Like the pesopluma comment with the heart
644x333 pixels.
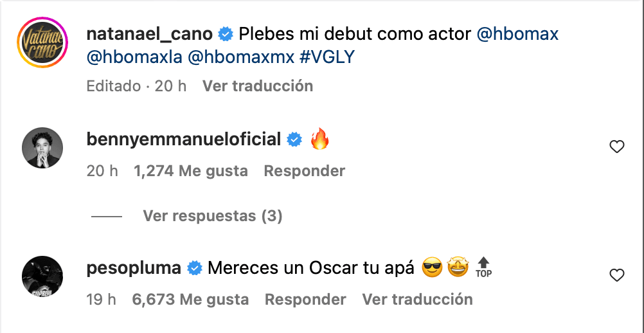coord(616,275)
